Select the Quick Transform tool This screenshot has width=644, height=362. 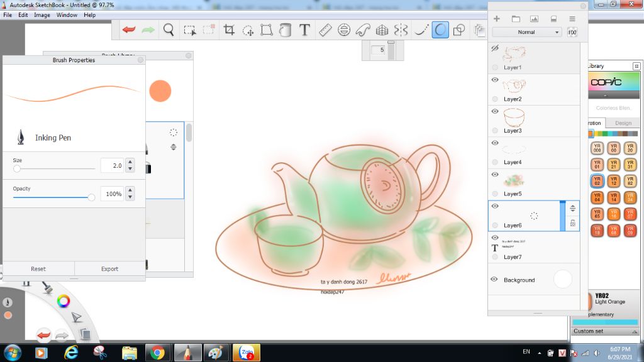pyautogui.click(x=248, y=30)
